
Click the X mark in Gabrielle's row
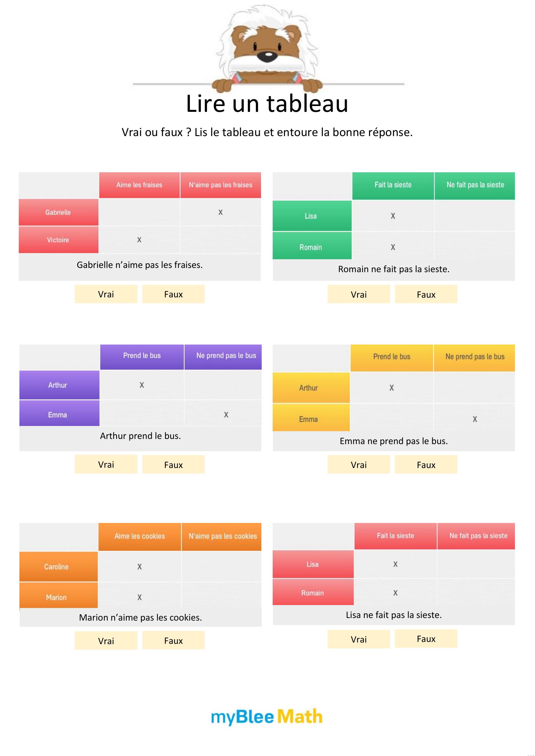220,212
